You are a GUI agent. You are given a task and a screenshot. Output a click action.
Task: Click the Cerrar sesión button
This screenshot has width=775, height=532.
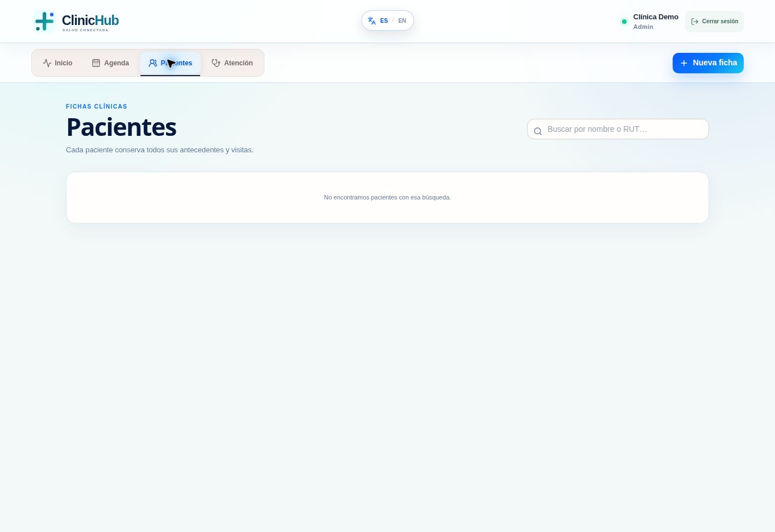714,22
